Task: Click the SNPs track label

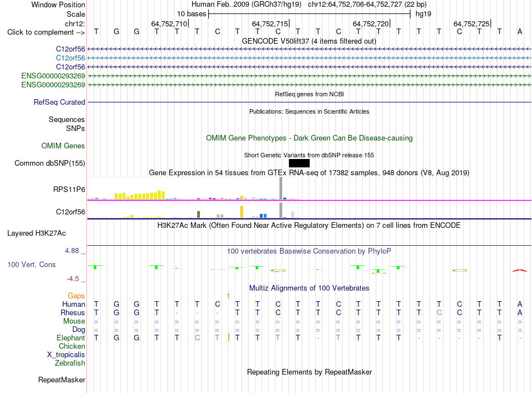Action: tap(76, 129)
